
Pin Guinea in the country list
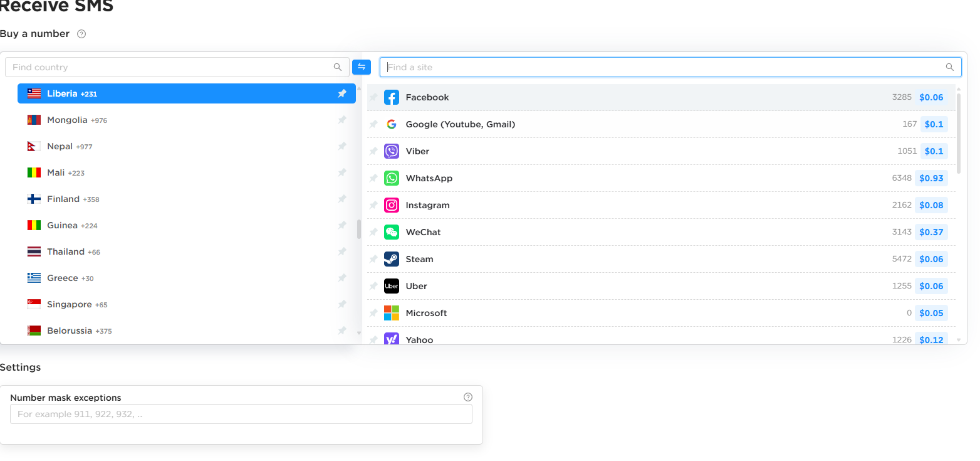point(342,225)
